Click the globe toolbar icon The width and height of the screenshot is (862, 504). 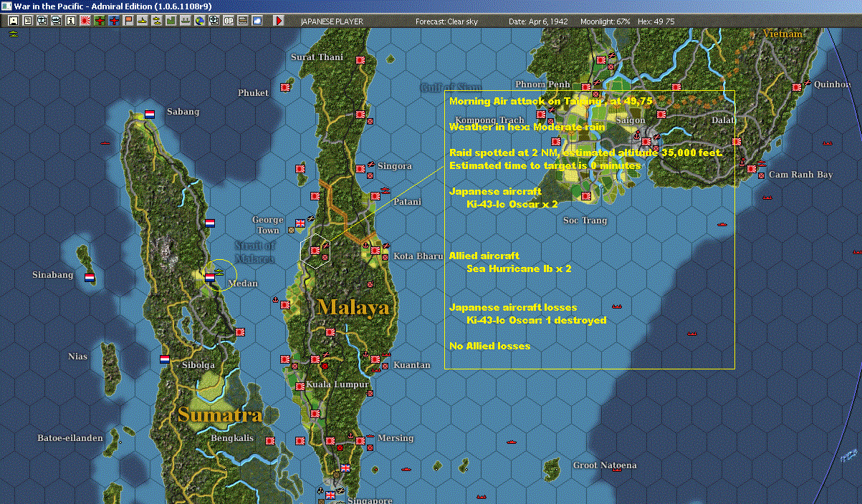coord(200,21)
